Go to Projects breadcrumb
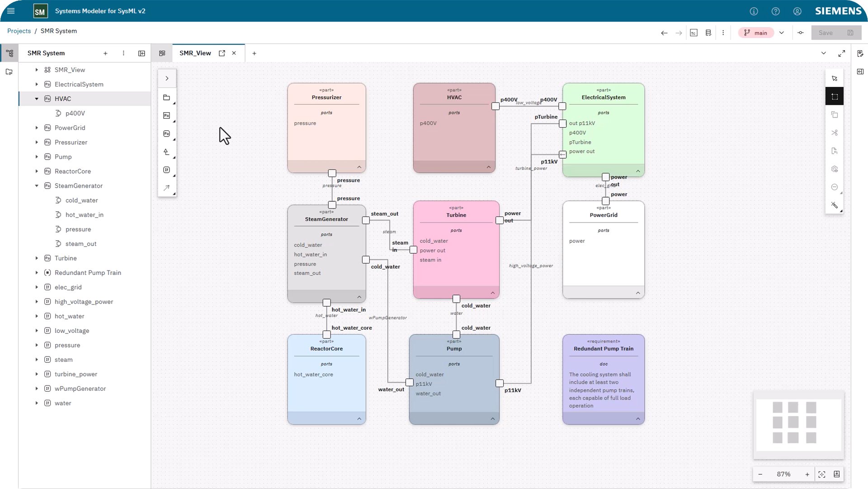The width and height of the screenshot is (868, 489). [19, 31]
